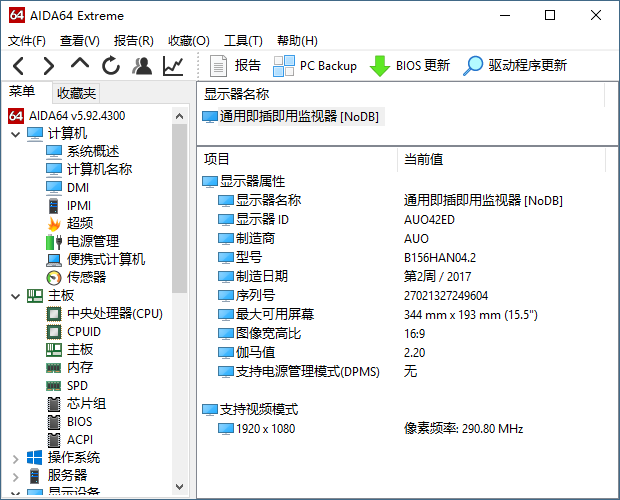
Task: Select 传感器 sensor item in tree
Action: coord(86,277)
